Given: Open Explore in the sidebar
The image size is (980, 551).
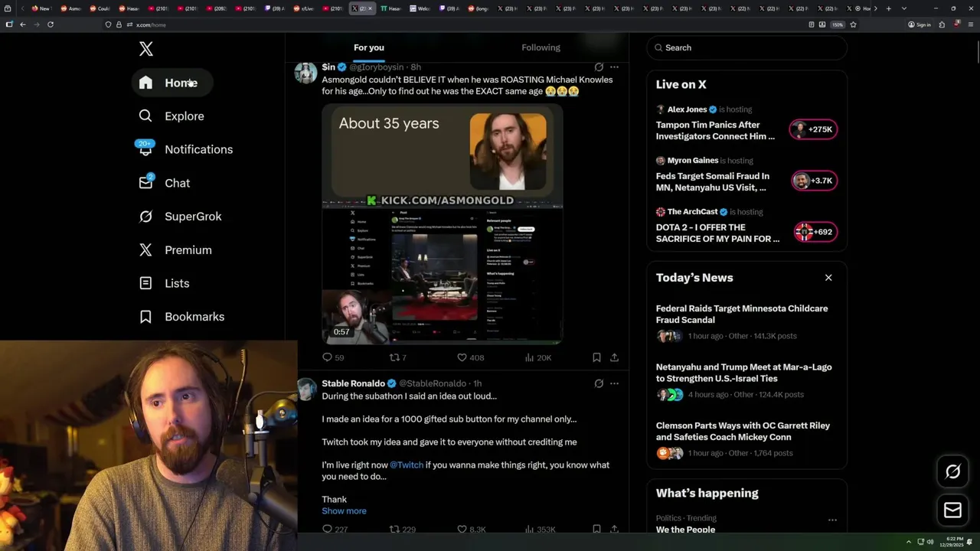Looking at the screenshot, I should (172, 116).
